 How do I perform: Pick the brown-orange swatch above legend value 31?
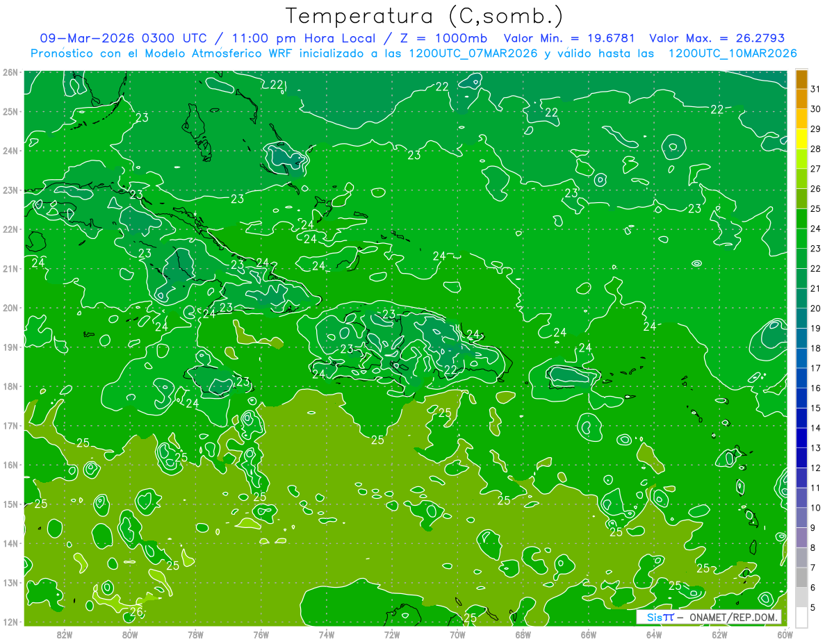(x=801, y=79)
